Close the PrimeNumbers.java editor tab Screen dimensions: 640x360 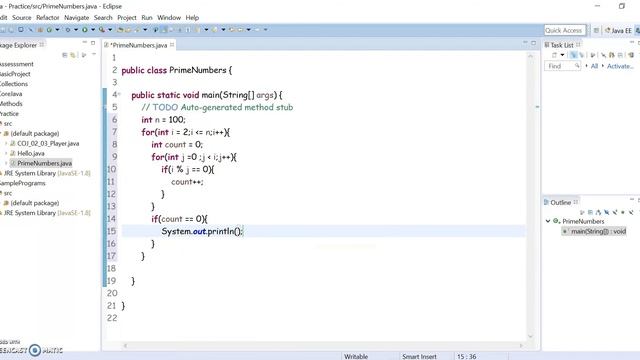(x=172, y=45)
